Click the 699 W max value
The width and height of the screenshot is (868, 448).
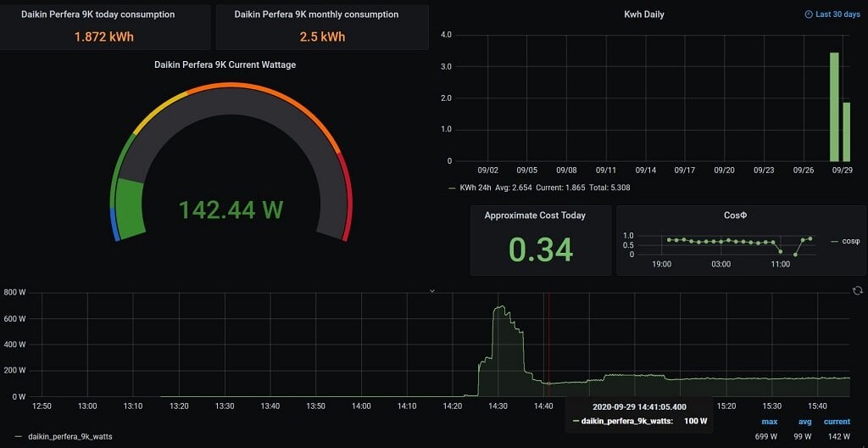[x=766, y=437]
